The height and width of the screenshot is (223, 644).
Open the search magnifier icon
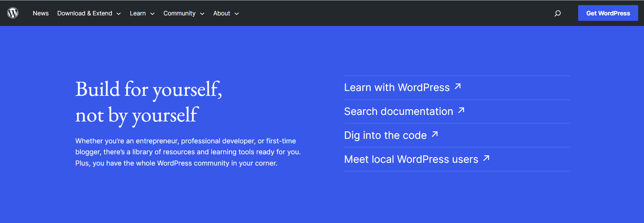coord(558,13)
